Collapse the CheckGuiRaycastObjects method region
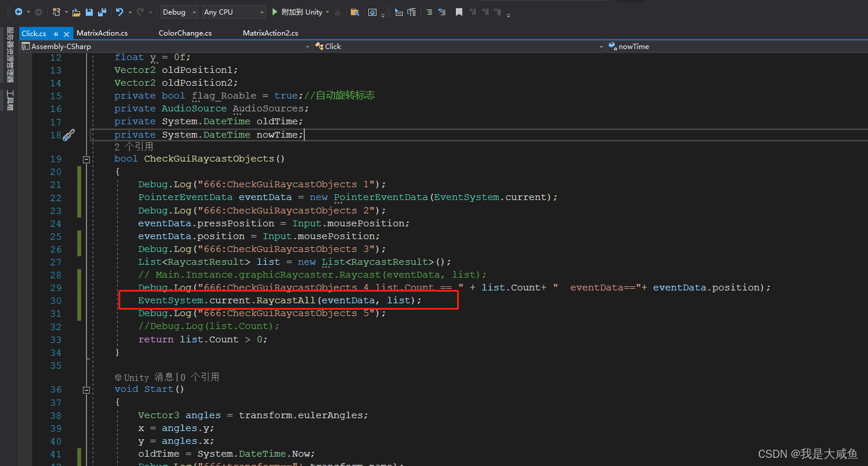The image size is (868, 466). point(86,159)
